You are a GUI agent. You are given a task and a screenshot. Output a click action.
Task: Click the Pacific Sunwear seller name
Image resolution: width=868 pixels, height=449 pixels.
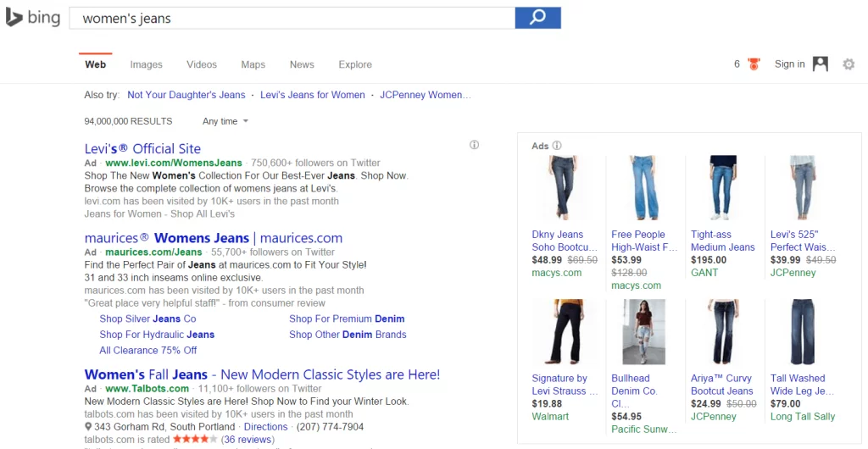pos(644,430)
